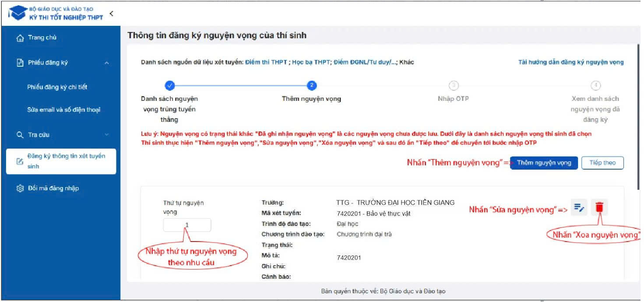
Task: Click the Kỳ thi tốt nghiệp THPT logo
Action: pyautogui.click(x=56, y=14)
